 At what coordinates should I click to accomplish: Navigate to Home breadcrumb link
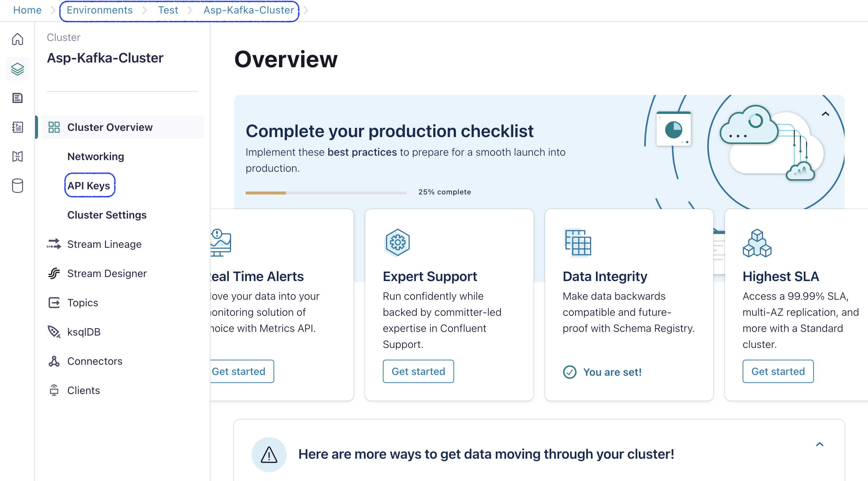[27, 10]
